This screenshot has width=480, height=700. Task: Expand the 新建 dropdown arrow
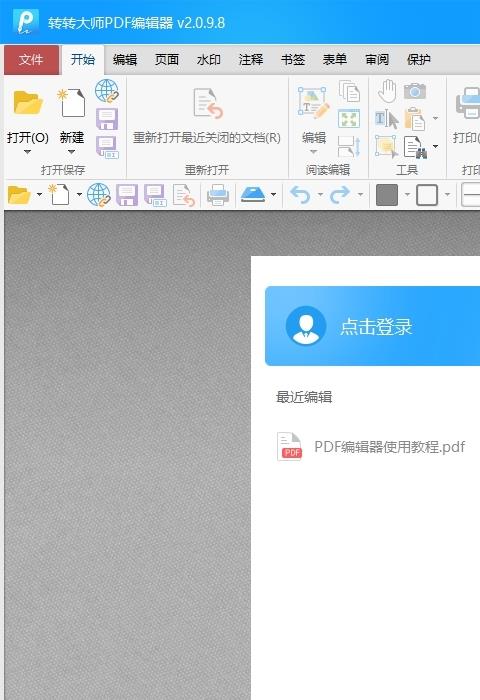[71, 152]
